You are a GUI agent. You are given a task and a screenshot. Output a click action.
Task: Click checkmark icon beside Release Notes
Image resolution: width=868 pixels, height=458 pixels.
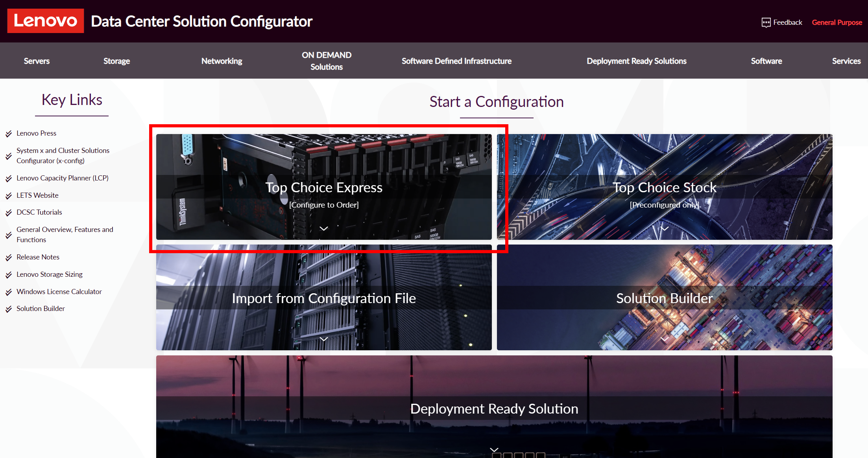[9, 258]
